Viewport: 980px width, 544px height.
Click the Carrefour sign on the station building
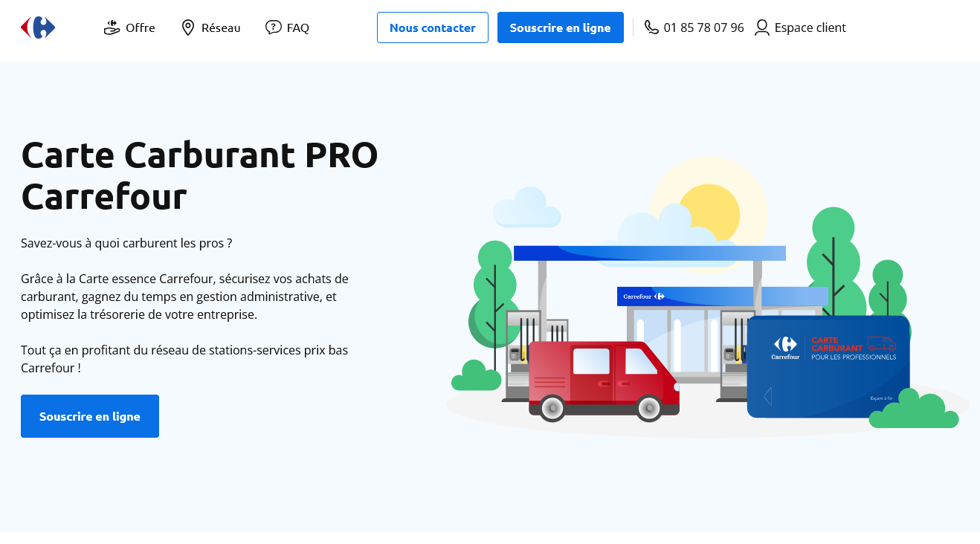click(x=643, y=297)
